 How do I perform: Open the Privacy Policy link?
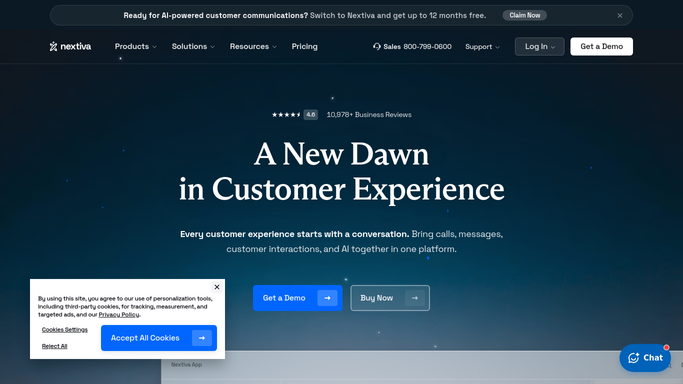click(119, 314)
